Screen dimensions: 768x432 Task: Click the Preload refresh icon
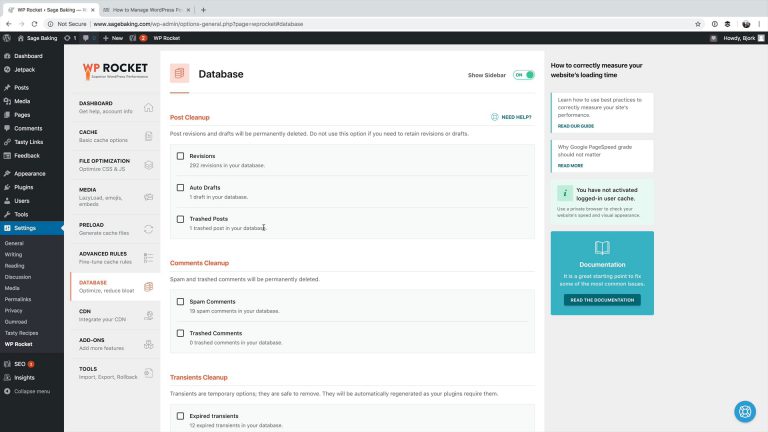coord(148,229)
